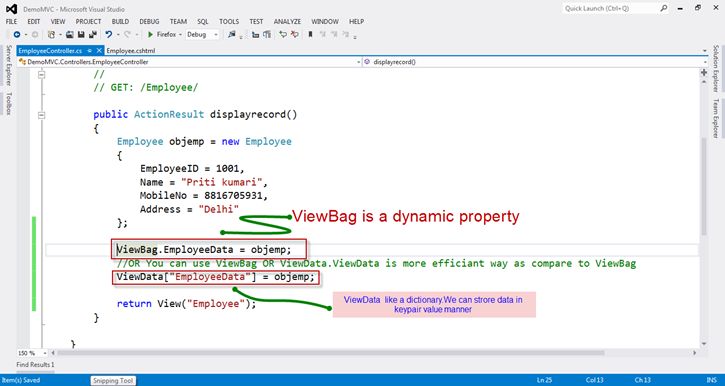The image size is (725, 386).
Task: Open the Team Explorer side tab
Action: pyautogui.click(x=716, y=118)
